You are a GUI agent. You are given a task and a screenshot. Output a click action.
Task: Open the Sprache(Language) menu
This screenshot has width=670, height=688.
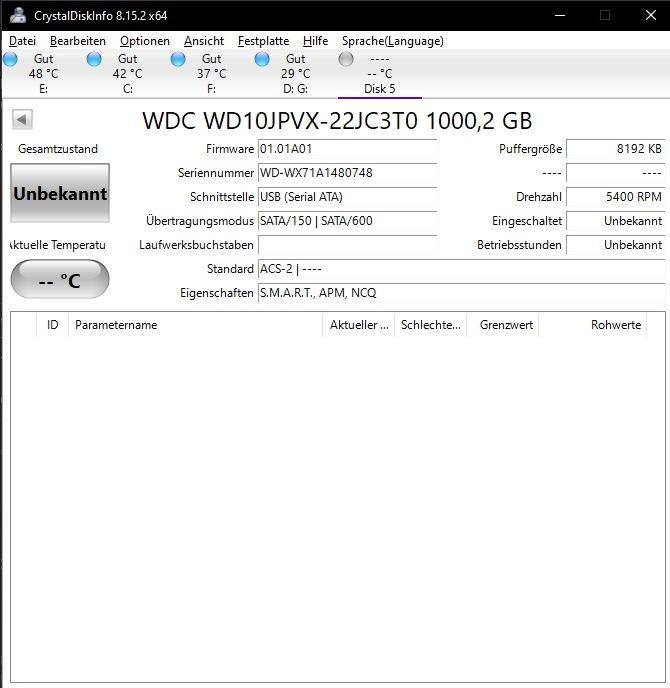(393, 41)
